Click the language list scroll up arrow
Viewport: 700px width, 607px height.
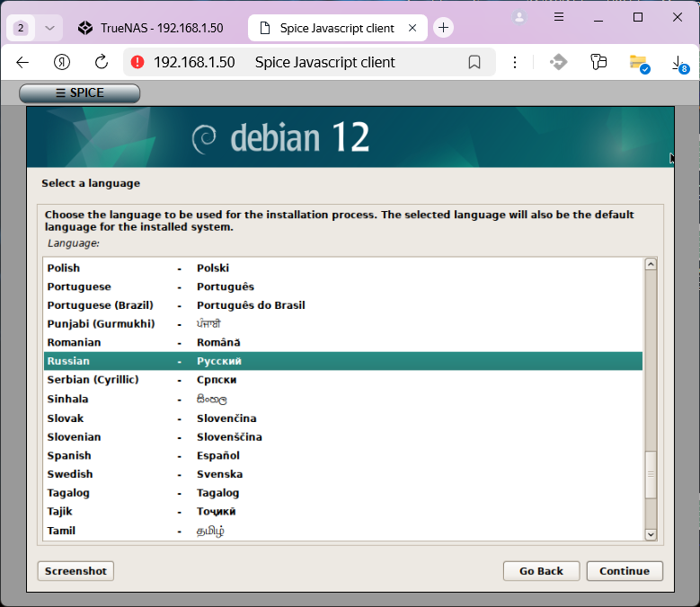(651, 265)
